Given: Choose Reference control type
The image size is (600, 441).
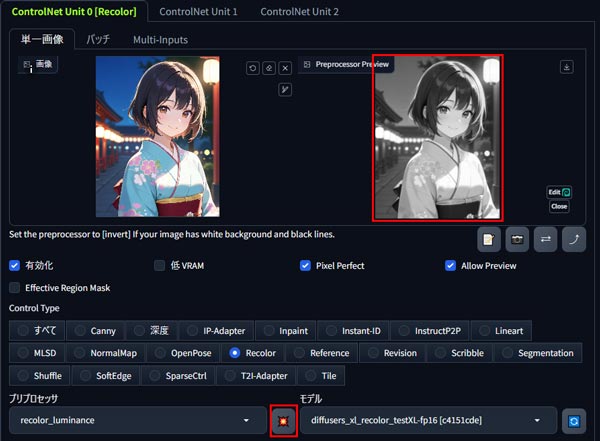Looking at the screenshot, I should coord(322,353).
